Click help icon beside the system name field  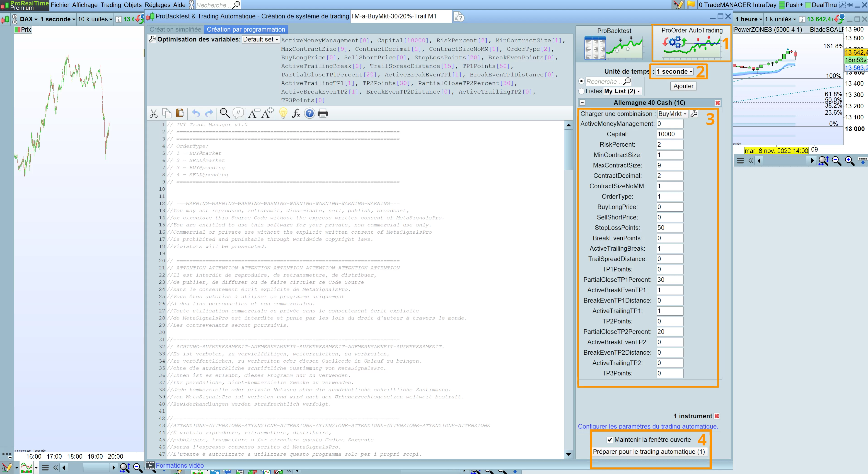point(459,17)
